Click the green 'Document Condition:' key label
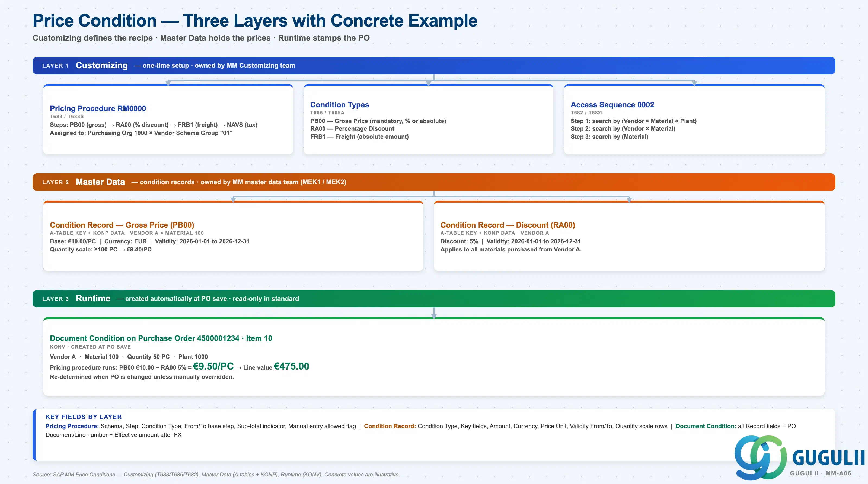868x484 pixels. tap(706, 426)
